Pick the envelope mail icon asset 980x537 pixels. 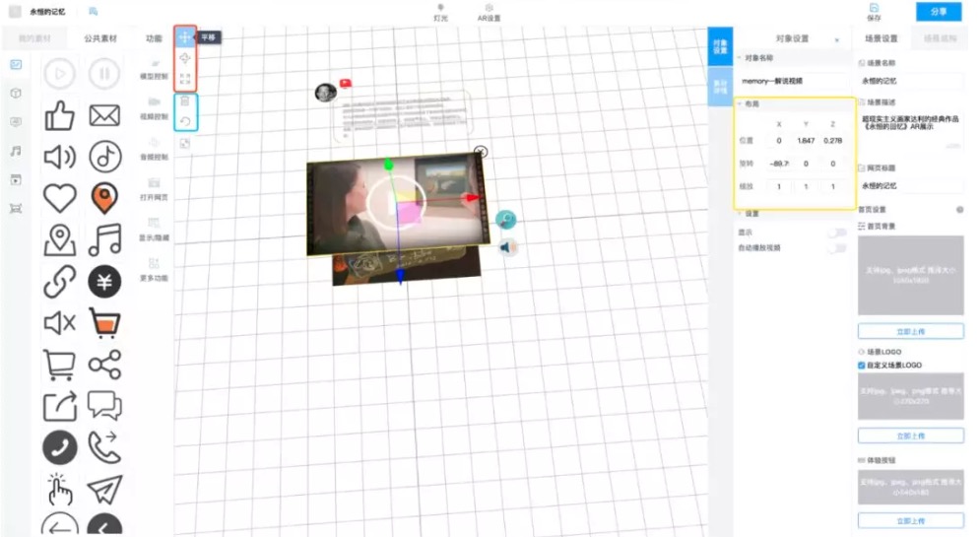click(x=104, y=115)
